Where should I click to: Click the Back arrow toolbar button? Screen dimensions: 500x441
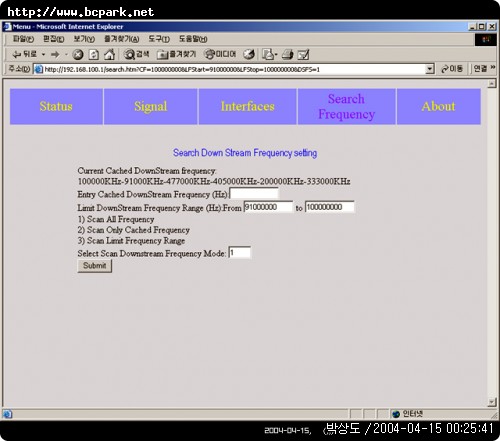[x=24, y=54]
